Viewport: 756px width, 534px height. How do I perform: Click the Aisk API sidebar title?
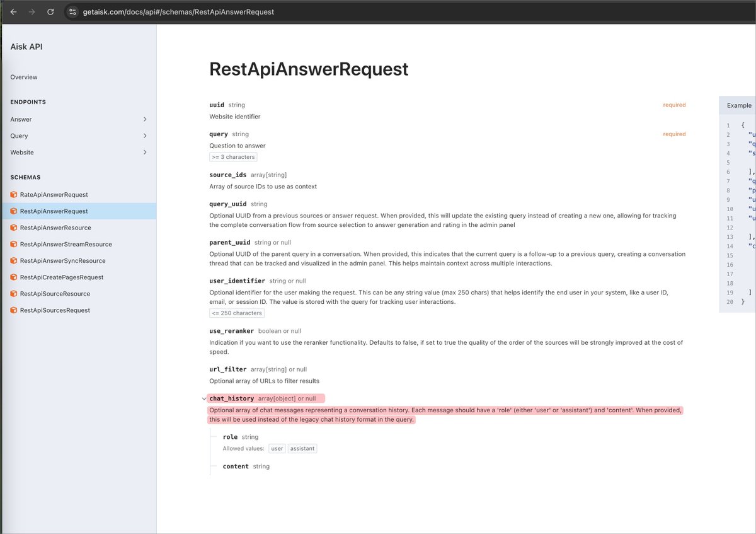(x=26, y=47)
